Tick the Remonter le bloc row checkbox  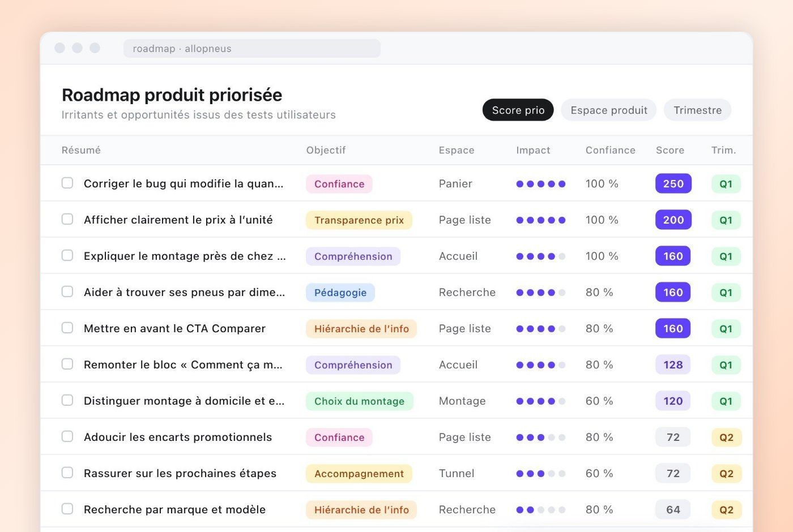point(67,364)
